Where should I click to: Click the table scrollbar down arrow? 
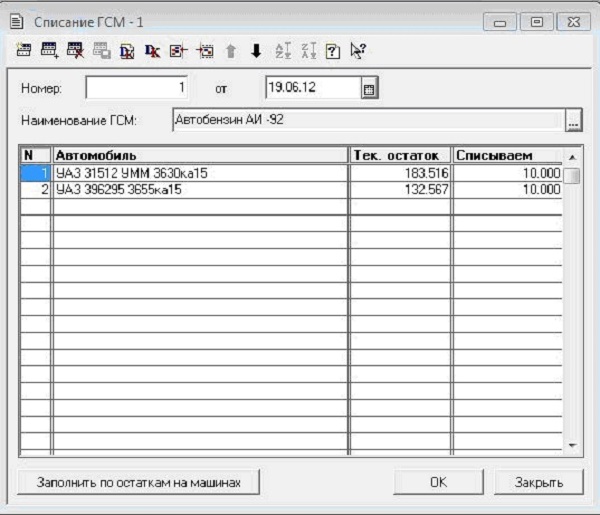(572, 443)
